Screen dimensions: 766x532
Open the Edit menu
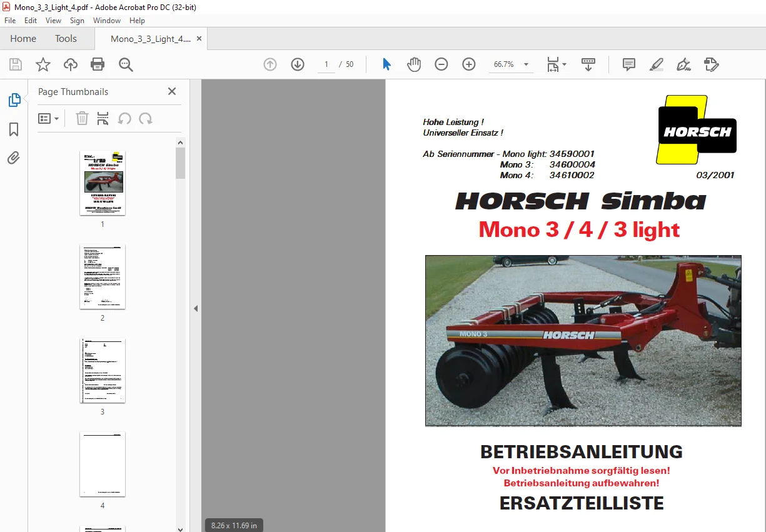[x=31, y=21]
